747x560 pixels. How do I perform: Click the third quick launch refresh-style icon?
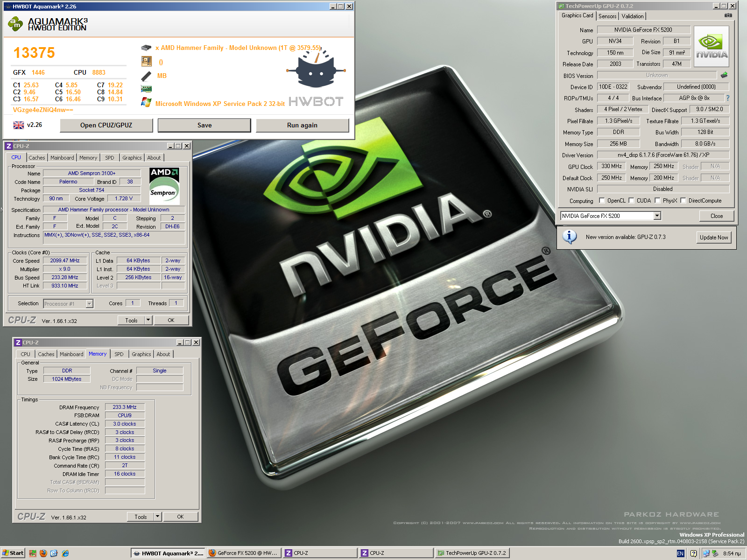click(54, 553)
